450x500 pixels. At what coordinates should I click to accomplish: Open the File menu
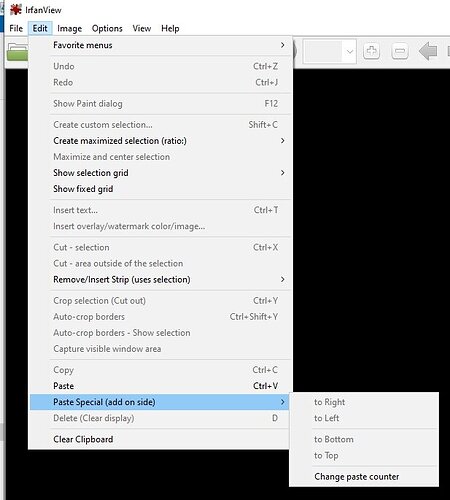click(16, 28)
